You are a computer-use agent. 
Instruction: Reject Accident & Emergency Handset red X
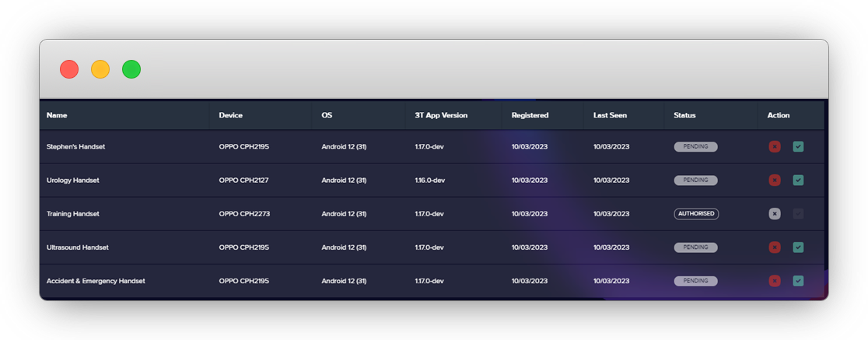coord(775,281)
